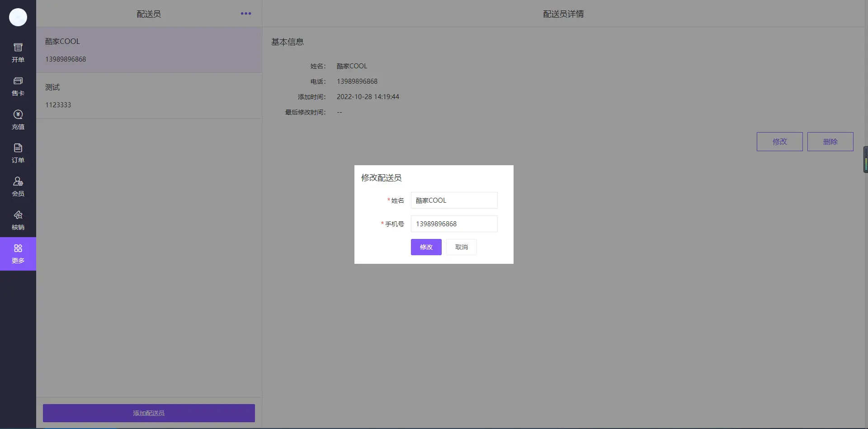Click the 删除 delete button

coord(830,142)
